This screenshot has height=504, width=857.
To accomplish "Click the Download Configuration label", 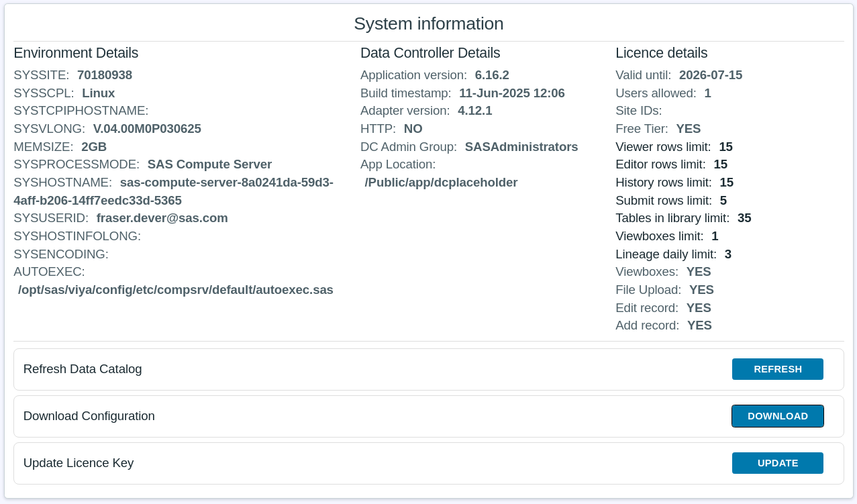I will (89, 416).
